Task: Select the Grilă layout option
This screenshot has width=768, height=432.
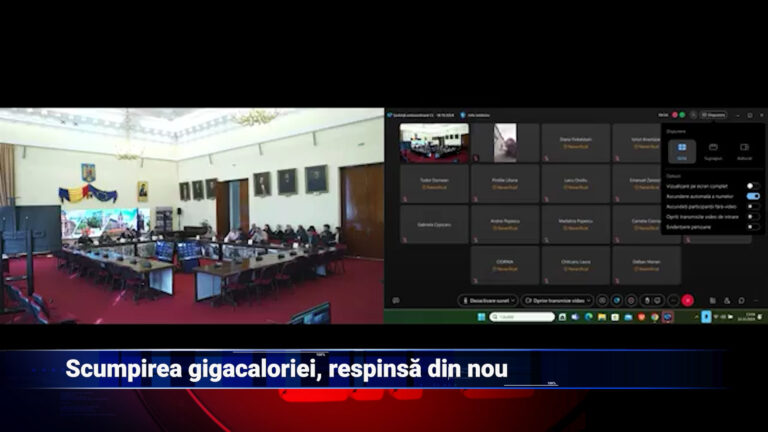Action: [682, 150]
